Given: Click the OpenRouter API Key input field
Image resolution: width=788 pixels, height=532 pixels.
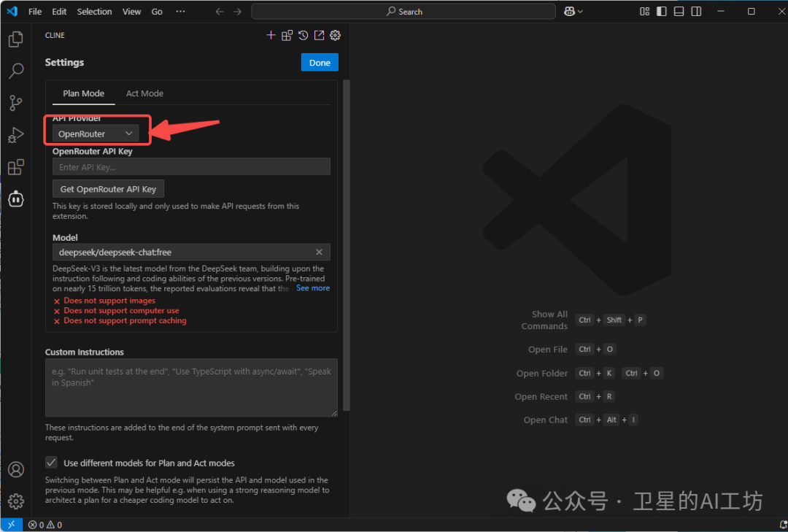Looking at the screenshot, I should point(191,167).
